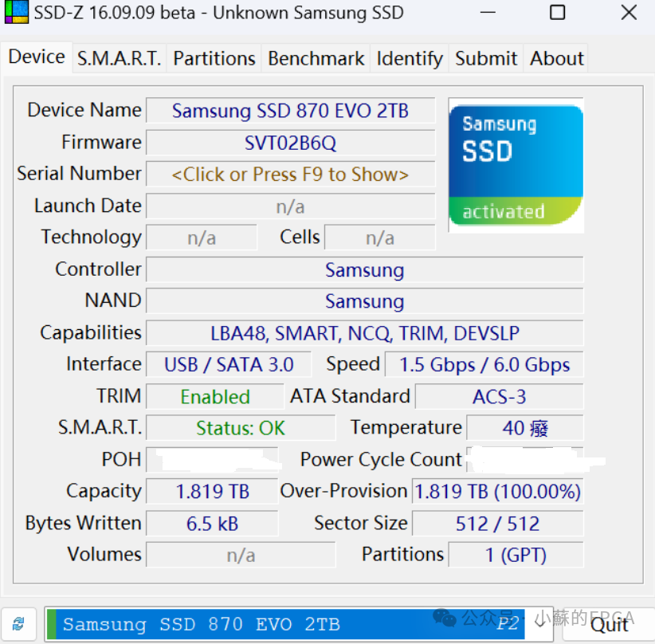Click the Sector Size 512 / 512 value
The width and height of the screenshot is (655, 644).
click(497, 523)
